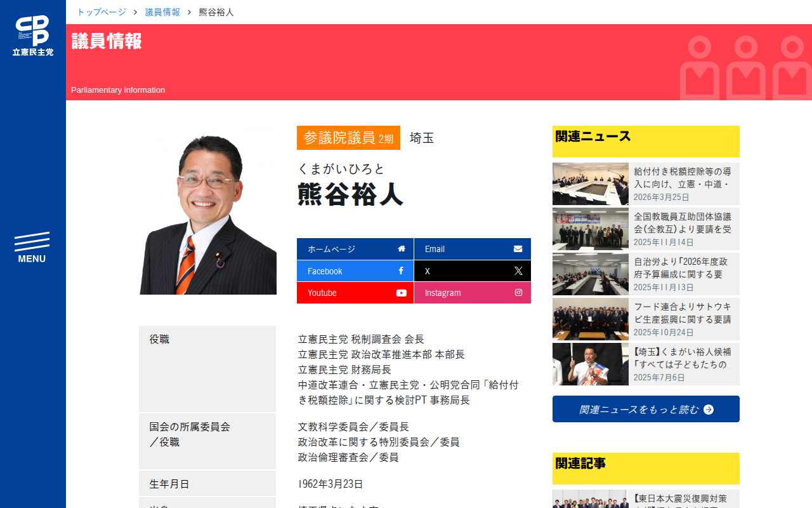Click the 関連記事 yellow heading
Image resolution: width=812 pixels, height=508 pixels.
pos(646,469)
